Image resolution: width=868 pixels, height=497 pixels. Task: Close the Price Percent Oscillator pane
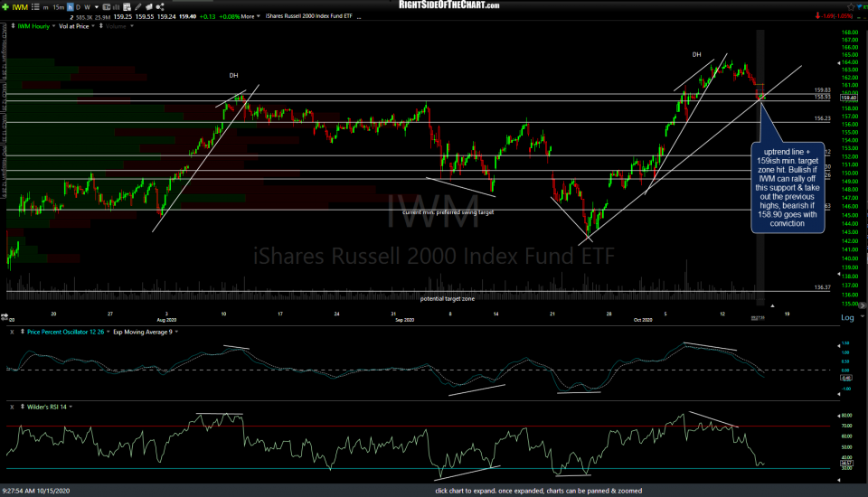[x=12, y=332]
